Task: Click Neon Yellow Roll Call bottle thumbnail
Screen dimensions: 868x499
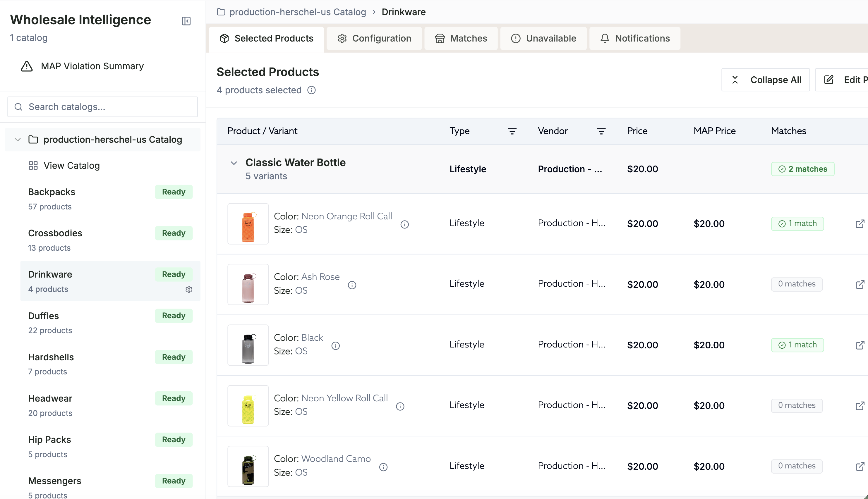Action: tap(248, 406)
